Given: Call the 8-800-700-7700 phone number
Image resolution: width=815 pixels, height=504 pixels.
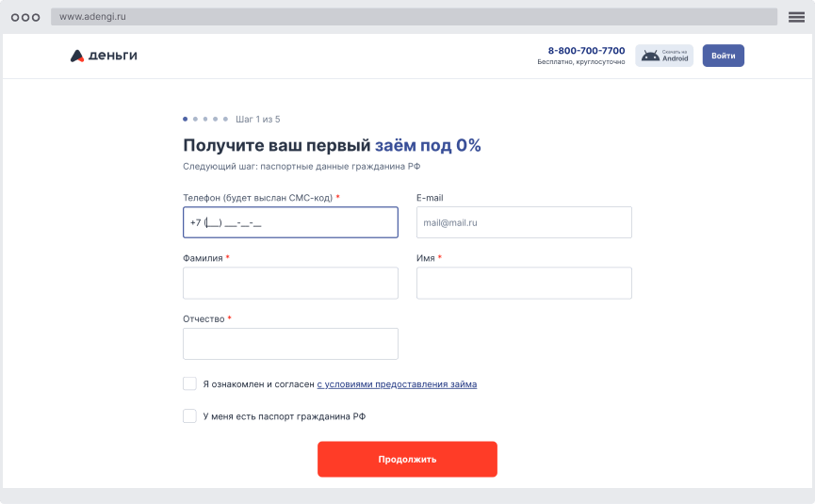Looking at the screenshot, I should pos(586,51).
